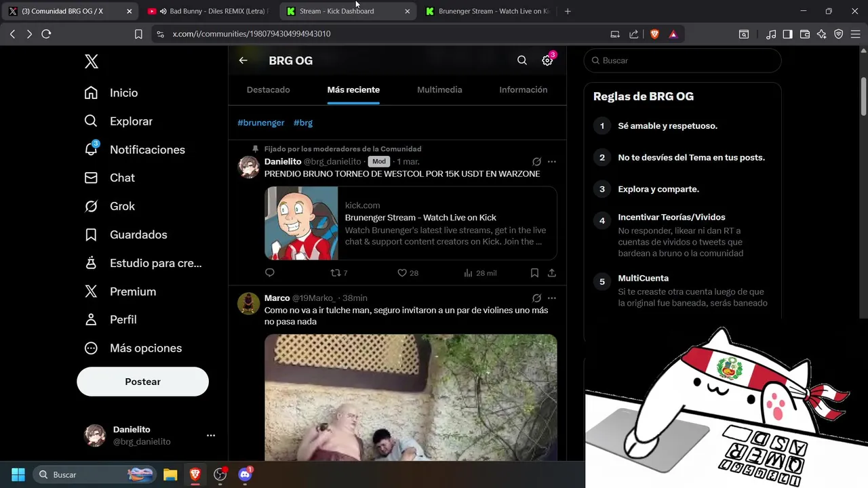Open OBS Studio from taskbar
Screen dimensions: 868x488
tap(220, 474)
